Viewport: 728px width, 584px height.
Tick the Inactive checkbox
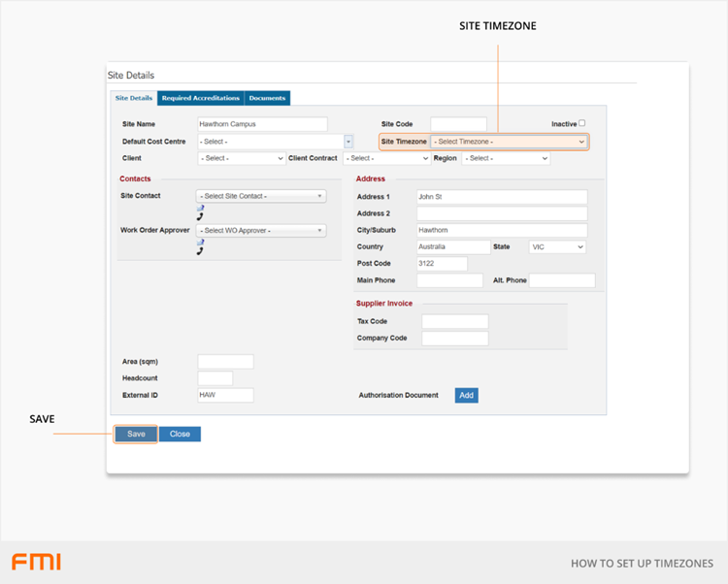(581, 123)
